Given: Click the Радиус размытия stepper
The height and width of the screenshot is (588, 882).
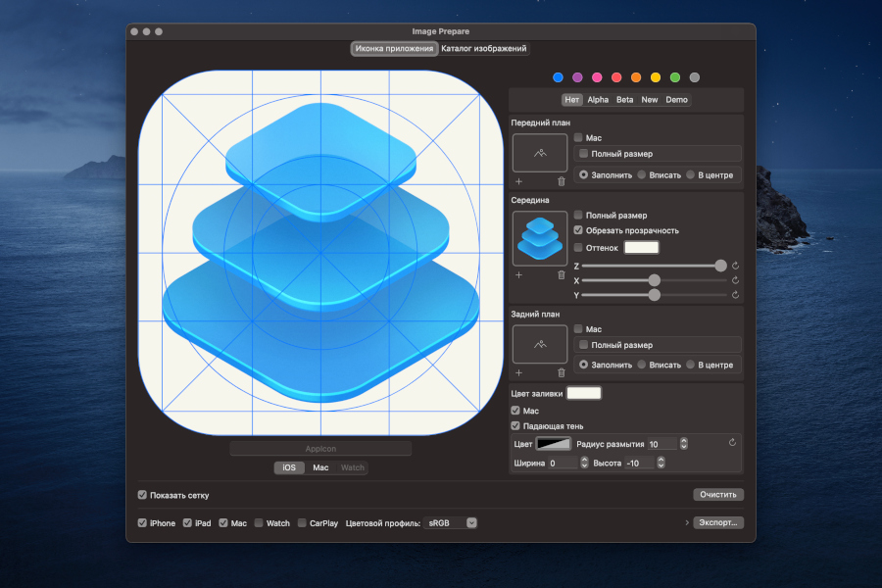Looking at the screenshot, I should pos(683,444).
